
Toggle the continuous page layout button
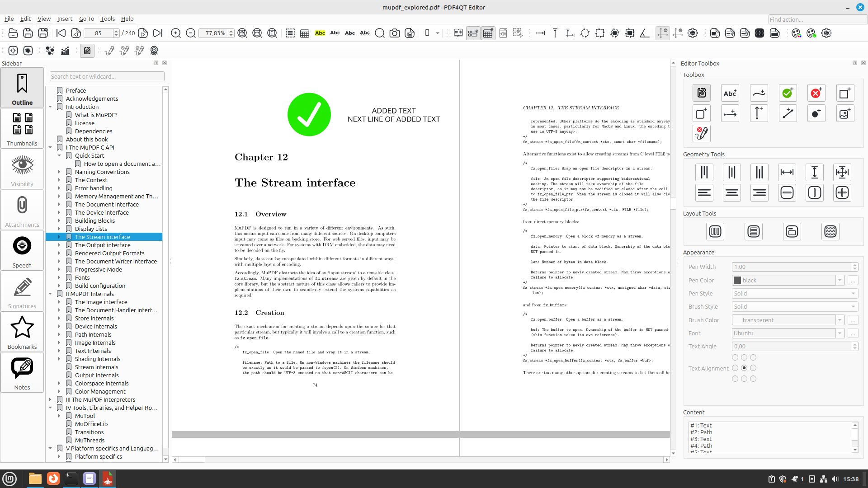coord(473,33)
